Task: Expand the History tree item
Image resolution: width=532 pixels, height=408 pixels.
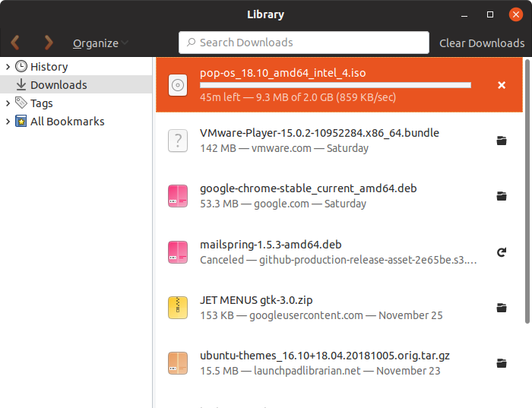Action: coord(8,66)
